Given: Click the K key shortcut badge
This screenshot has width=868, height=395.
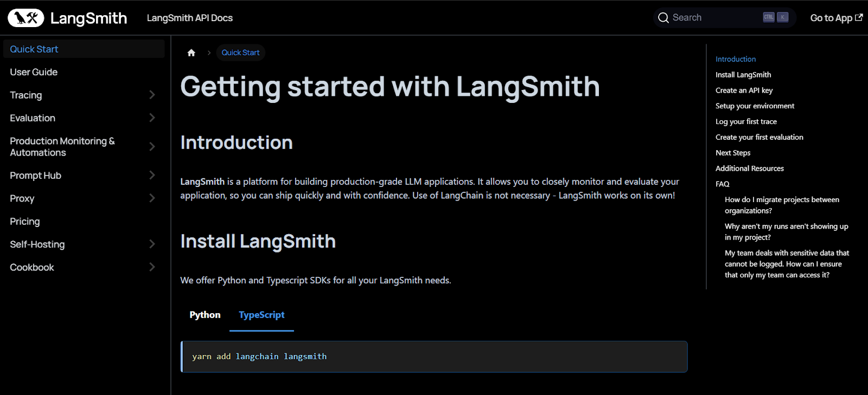Looking at the screenshot, I should point(782,17).
